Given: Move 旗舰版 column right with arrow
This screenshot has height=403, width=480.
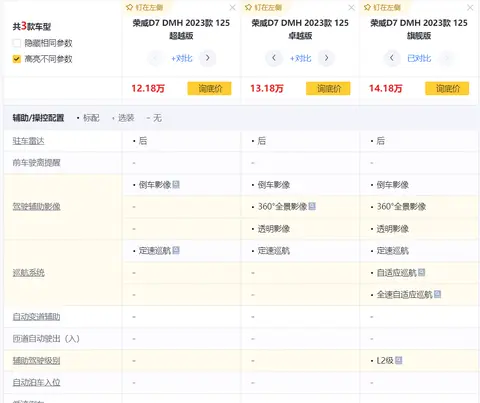Looking at the screenshot, I should [x=446, y=58].
